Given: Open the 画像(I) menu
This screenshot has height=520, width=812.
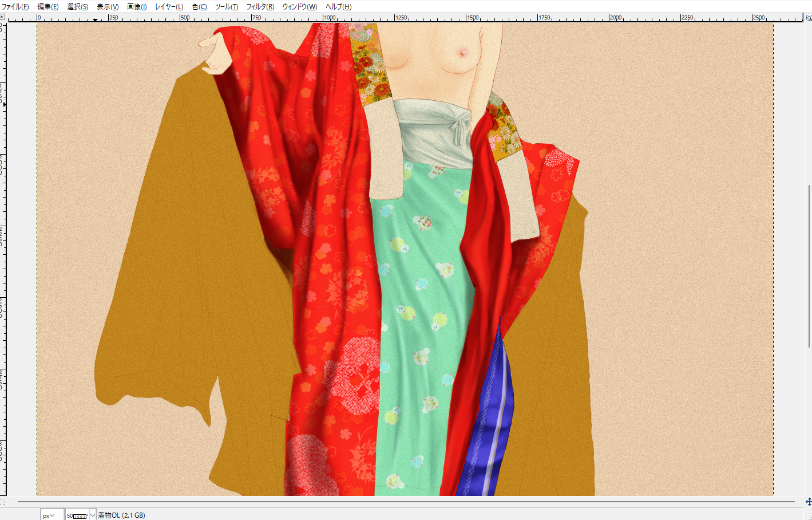Looking at the screenshot, I should pos(137,7).
